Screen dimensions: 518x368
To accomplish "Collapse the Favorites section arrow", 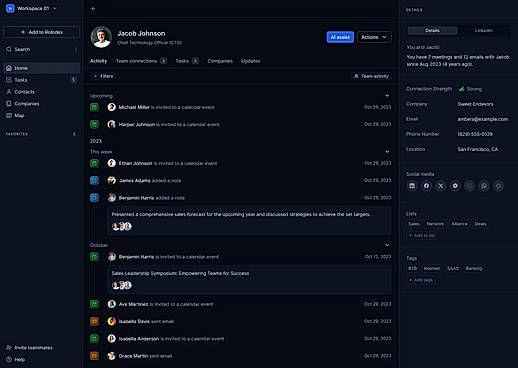I will coord(74,134).
